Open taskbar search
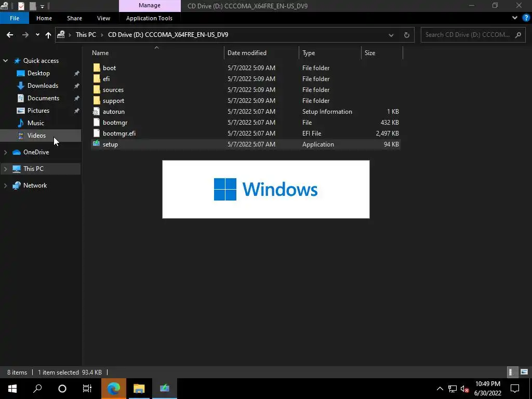The width and height of the screenshot is (532, 399). pyautogui.click(x=37, y=389)
